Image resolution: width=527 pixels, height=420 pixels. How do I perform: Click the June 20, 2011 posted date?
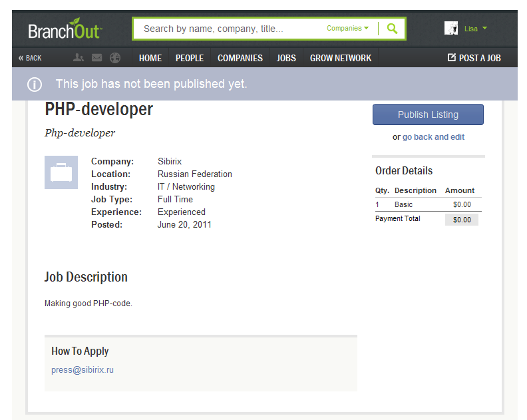click(184, 224)
